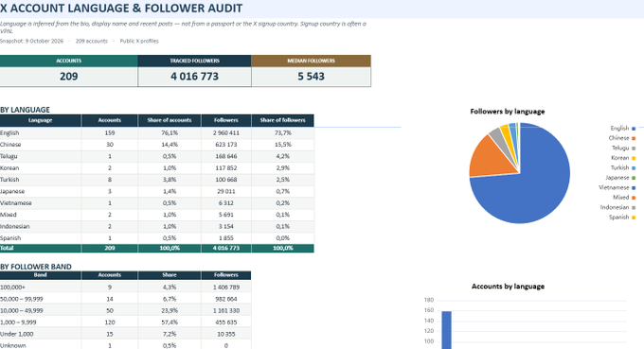Screen dimensions: 644x349
Task: Click the Telugu share of followers 4,2%
Action: [282, 156]
